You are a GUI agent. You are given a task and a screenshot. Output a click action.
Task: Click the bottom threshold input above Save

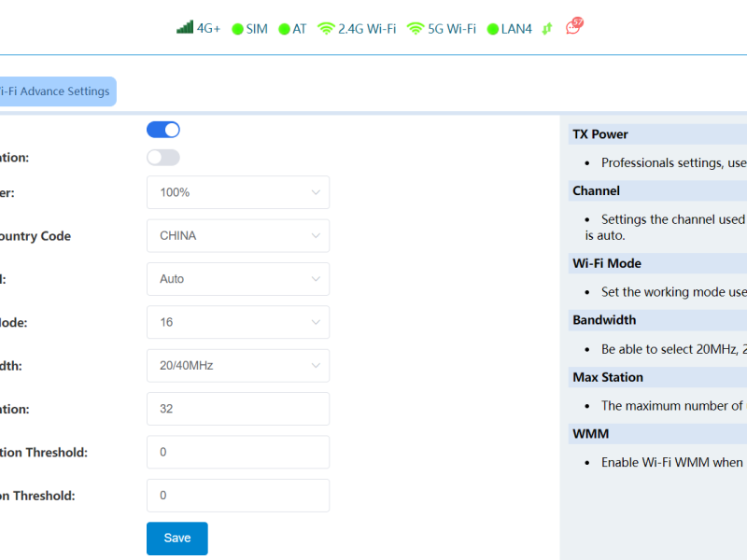pos(238,496)
